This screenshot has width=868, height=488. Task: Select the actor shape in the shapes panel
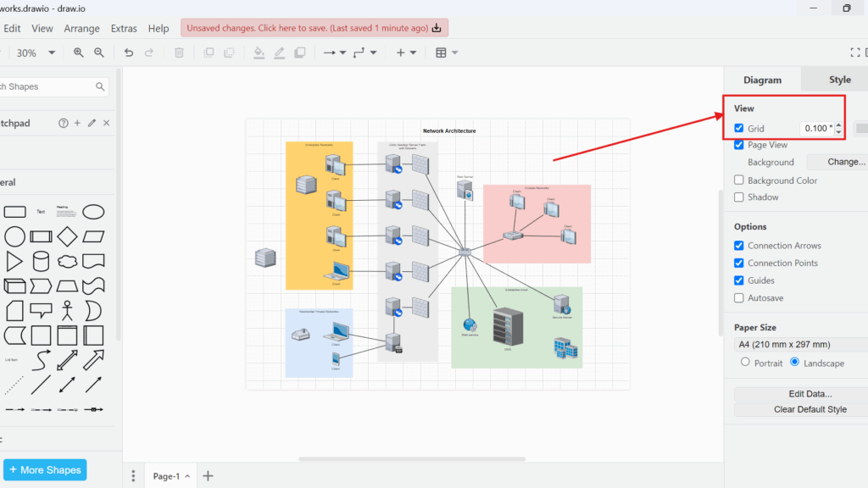pyautogui.click(x=68, y=311)
